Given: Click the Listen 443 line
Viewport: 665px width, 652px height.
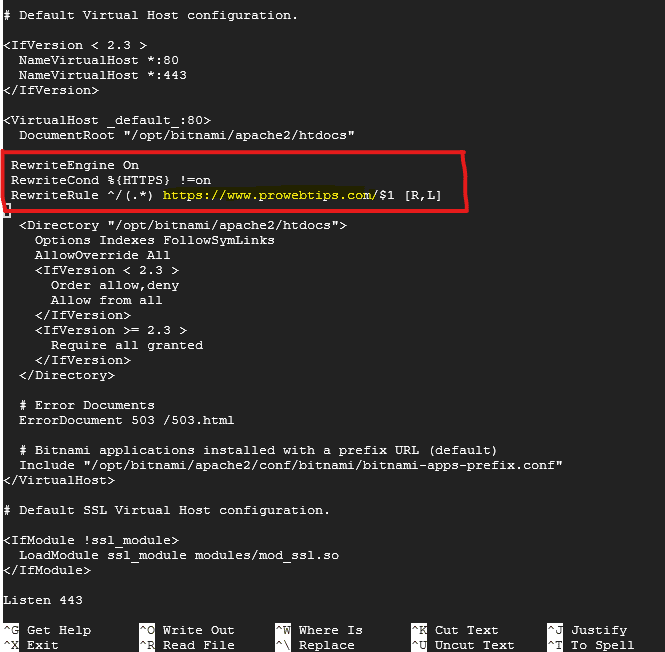Looking at the screenshot, I should [x=43, y=600].
